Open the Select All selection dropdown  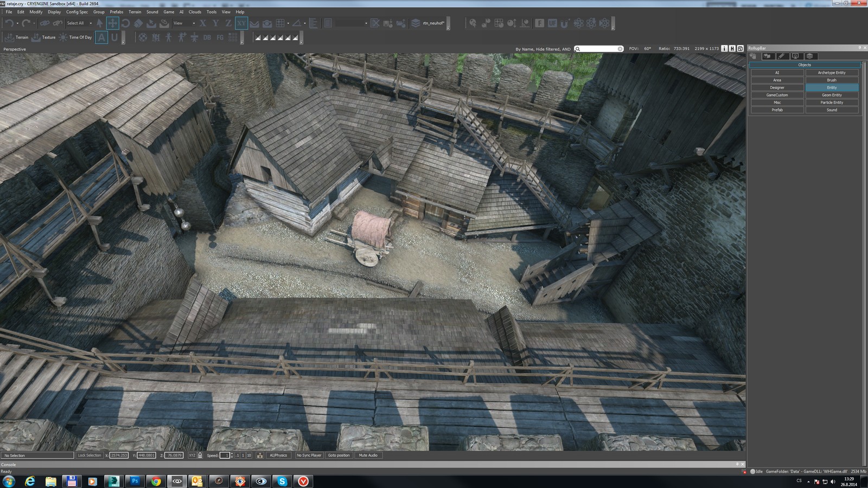click(79, 23)
